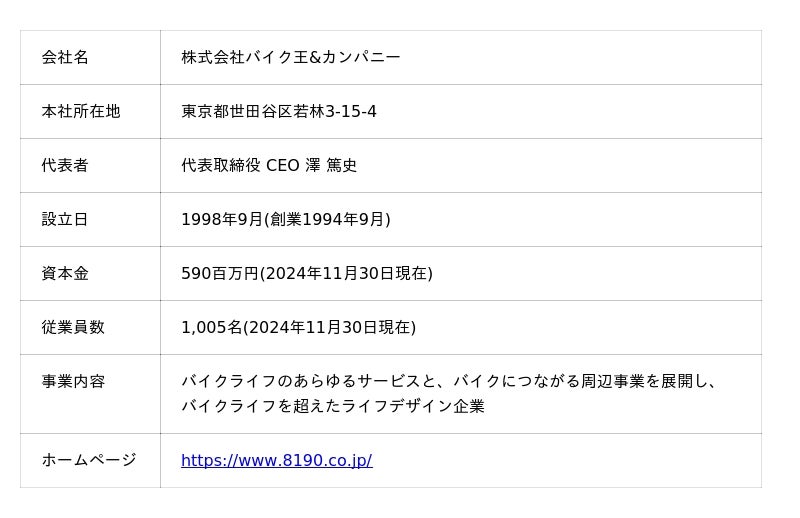Click the date note in the 資本金 row
The width and height of the screenshot is (800, 518).
pos(347,274)
